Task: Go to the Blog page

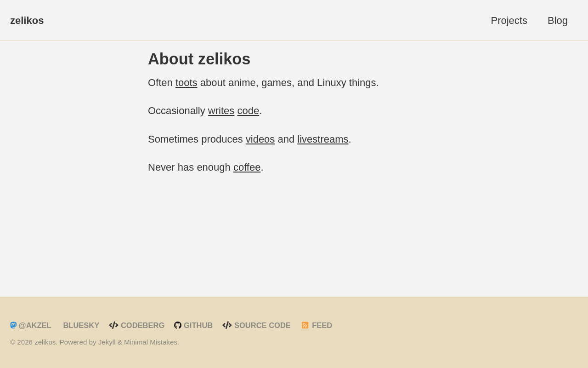Action: 557,21
